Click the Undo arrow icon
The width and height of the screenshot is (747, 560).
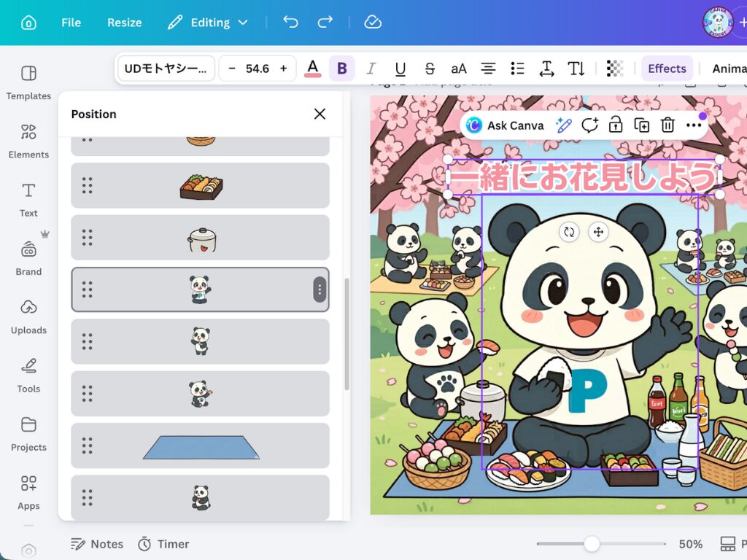(290, 23)
